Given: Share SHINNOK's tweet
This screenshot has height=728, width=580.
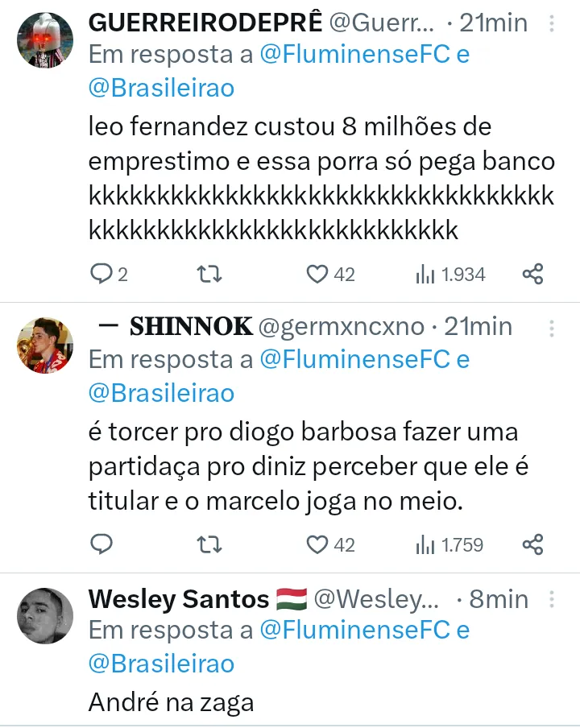Looking at the screenshot, I should 533,545.
